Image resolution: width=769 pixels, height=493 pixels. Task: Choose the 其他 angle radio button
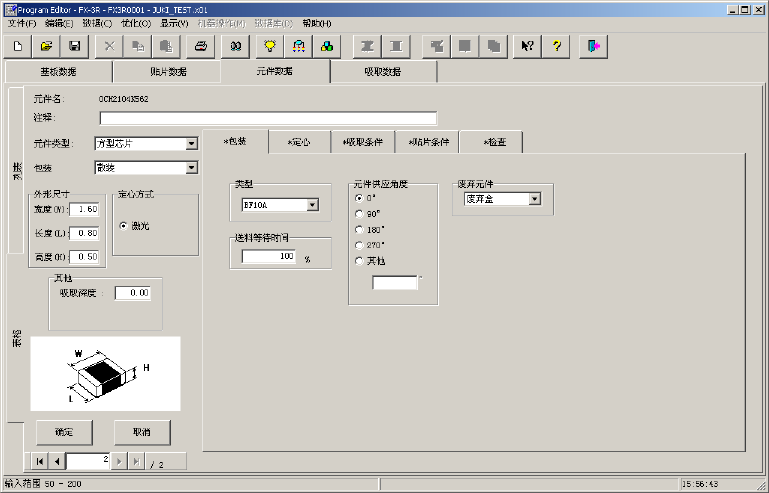pos(359,261)
